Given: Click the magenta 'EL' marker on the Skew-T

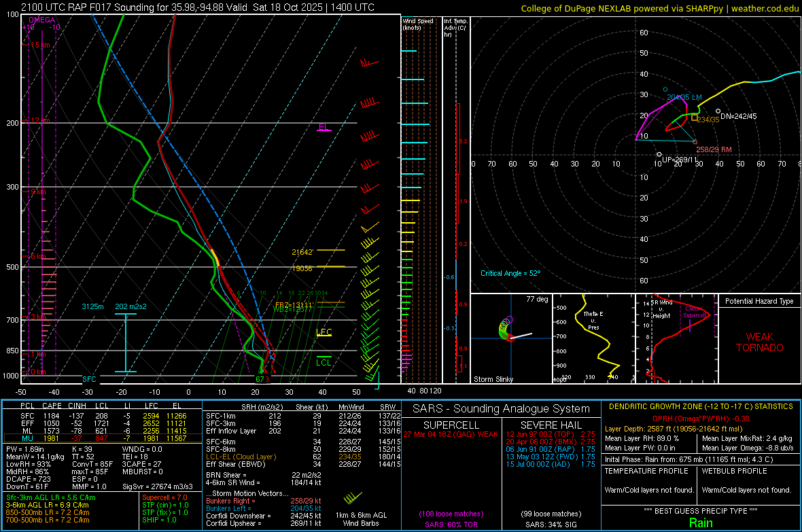Looking at the screenshot, I should click(323, 126).
